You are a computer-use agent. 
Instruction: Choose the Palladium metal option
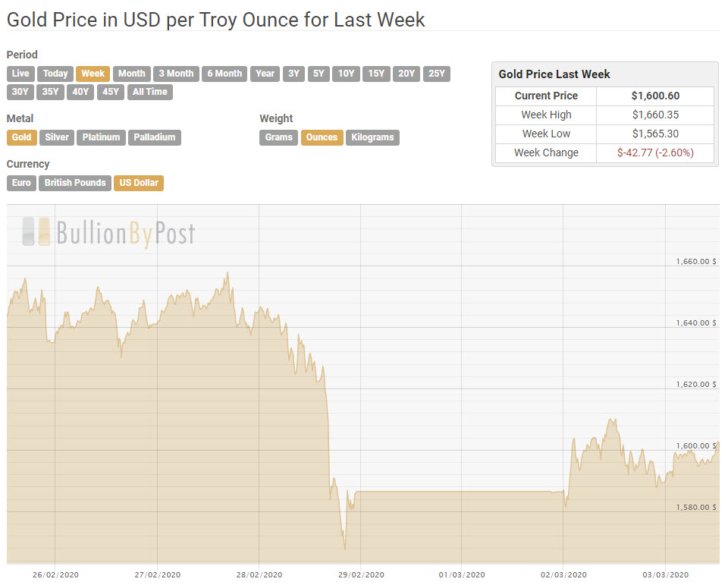(155, 137)
